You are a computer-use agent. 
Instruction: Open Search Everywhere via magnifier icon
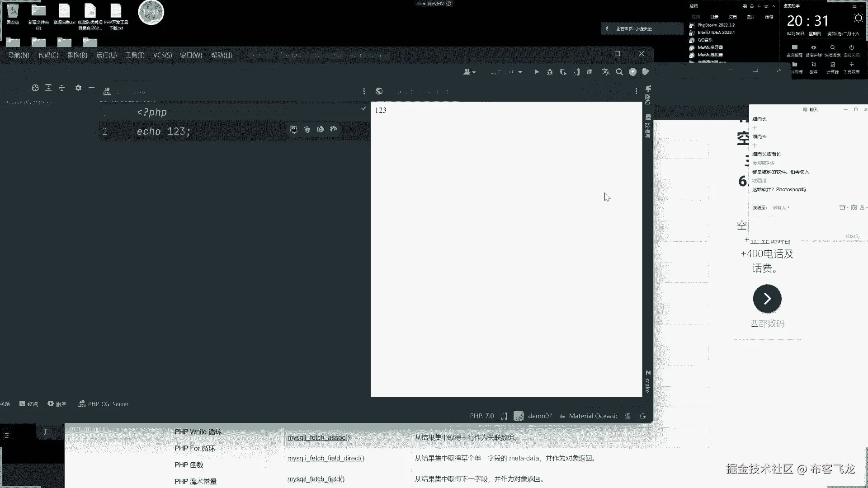[619, 72]
